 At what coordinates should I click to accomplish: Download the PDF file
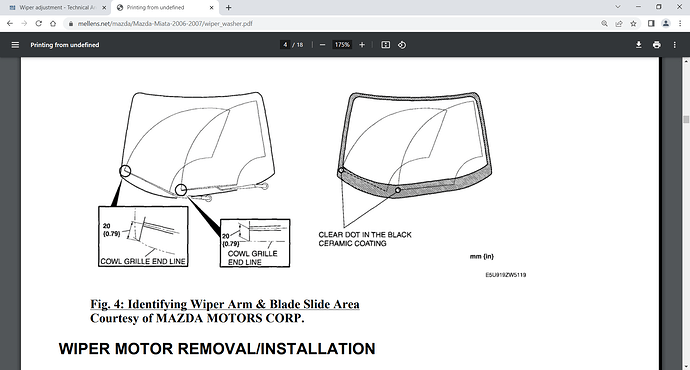(639, 45)
